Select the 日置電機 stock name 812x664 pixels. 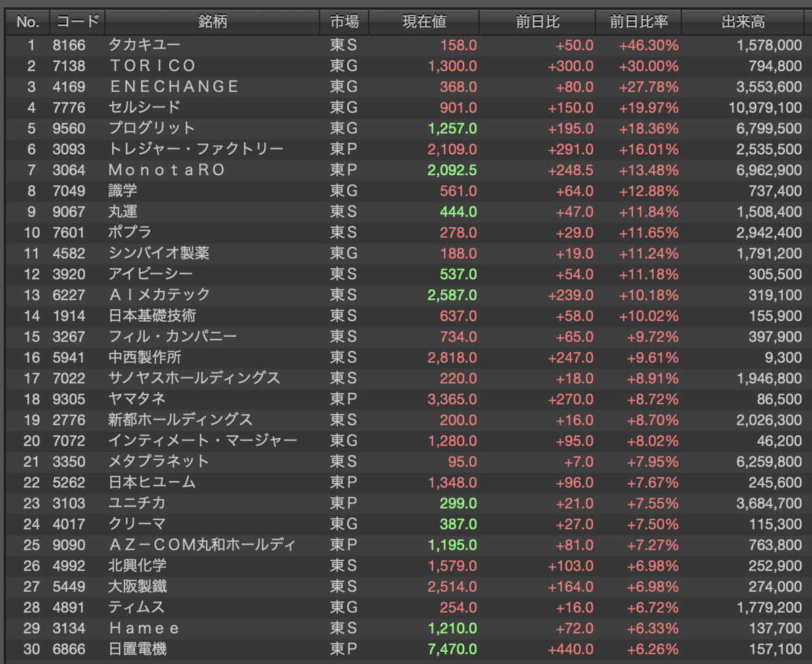click(137, 650)
